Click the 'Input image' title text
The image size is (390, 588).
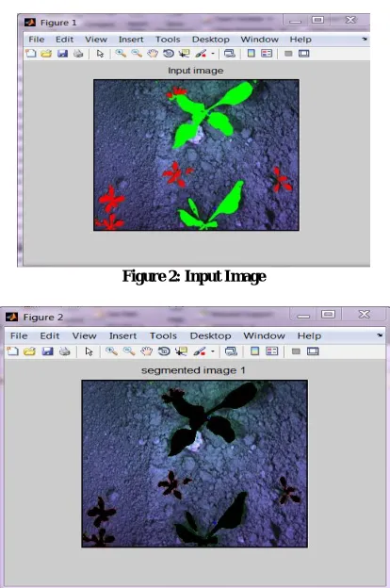195,71
